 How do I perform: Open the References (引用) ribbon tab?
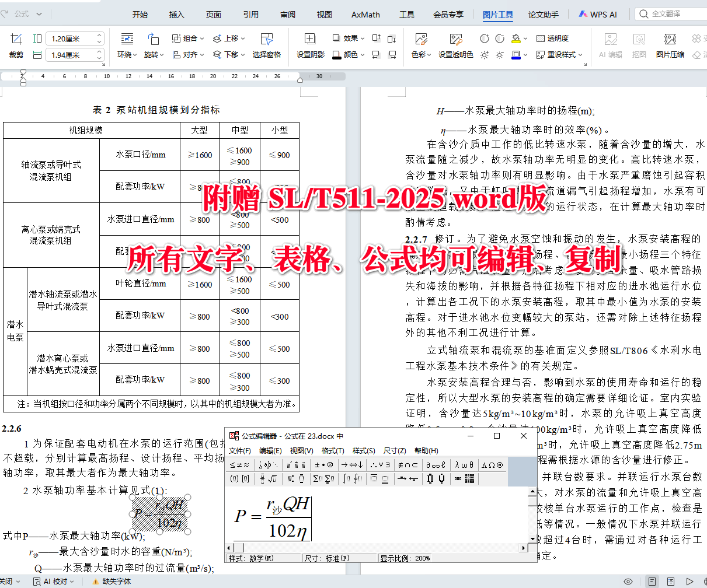(x=251, y=15)
